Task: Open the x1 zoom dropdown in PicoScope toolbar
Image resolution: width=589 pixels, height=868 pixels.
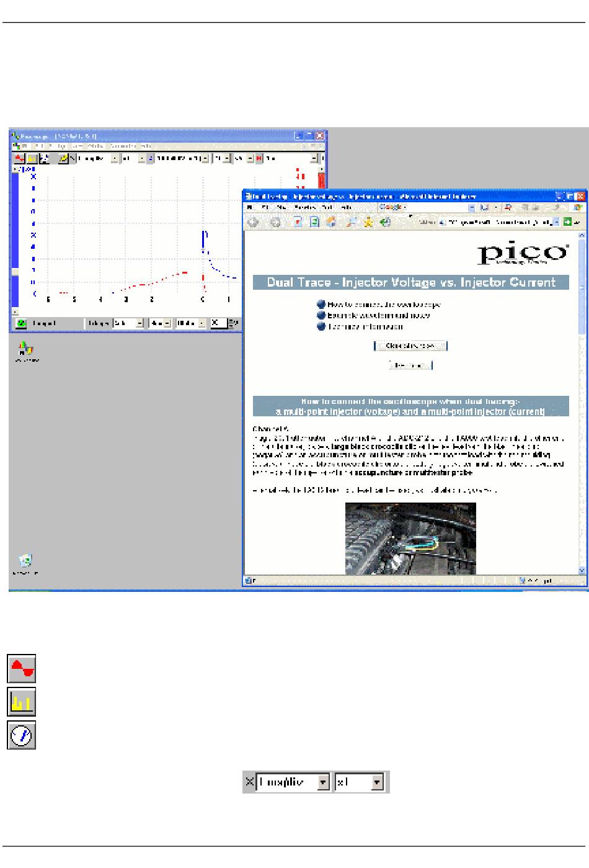Action: pos(141,158)
